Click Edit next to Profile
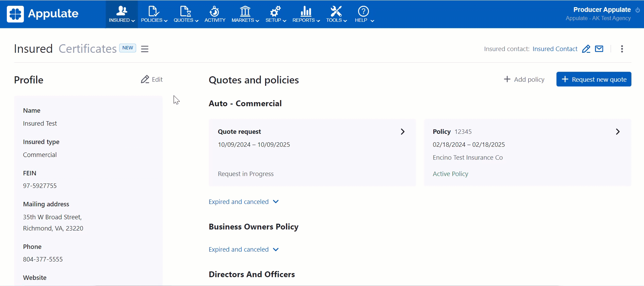The image size is (644, 286). tap(152, 79)
